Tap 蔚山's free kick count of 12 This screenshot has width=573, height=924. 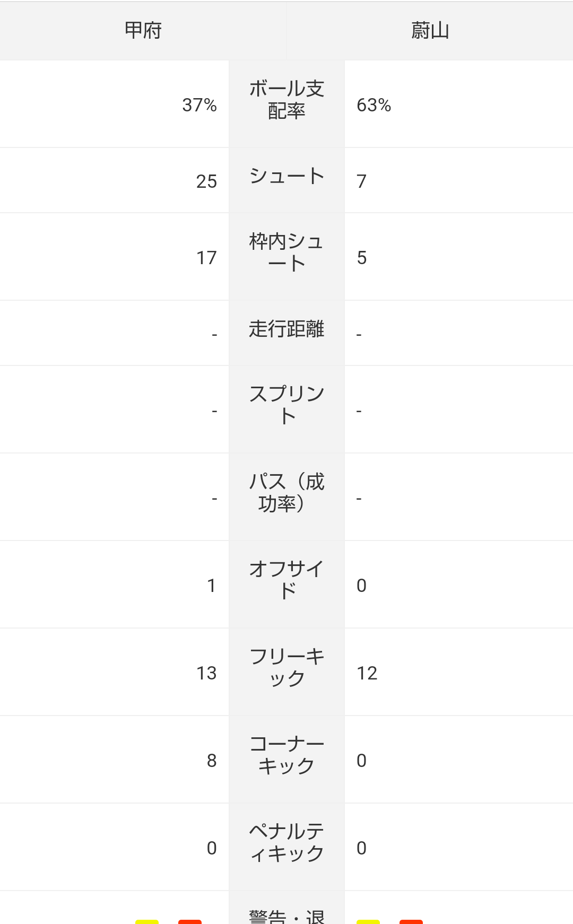[x=367, y=673]
